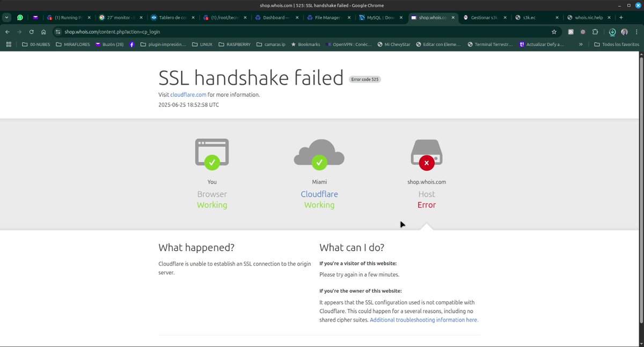The width and height of the screenshot is (644, 347).
Task: Close the s3k.ec tab
Action: pyautogui.click(x=558, y=17)
